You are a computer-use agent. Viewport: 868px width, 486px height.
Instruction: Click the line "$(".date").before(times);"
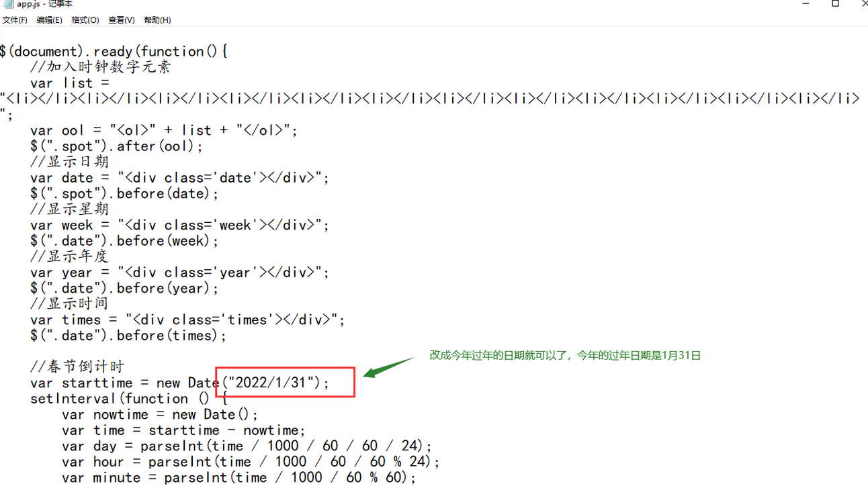(x=129, y=336)
